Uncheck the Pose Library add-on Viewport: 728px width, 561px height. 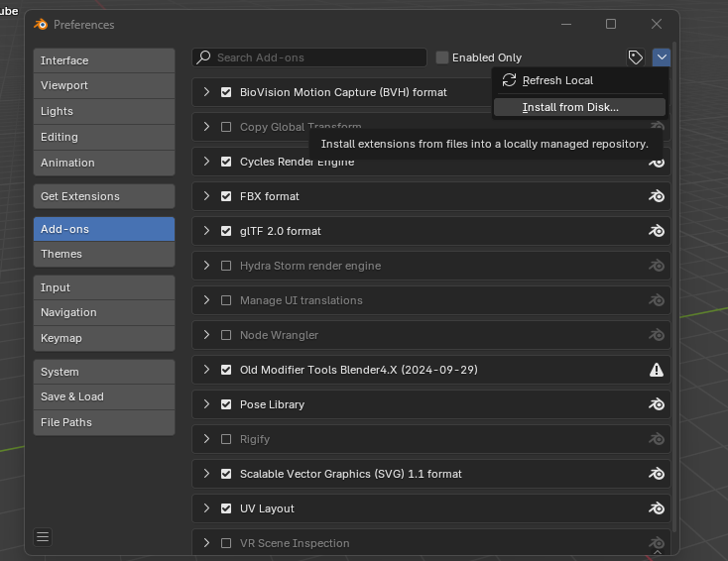pos(226,404)
